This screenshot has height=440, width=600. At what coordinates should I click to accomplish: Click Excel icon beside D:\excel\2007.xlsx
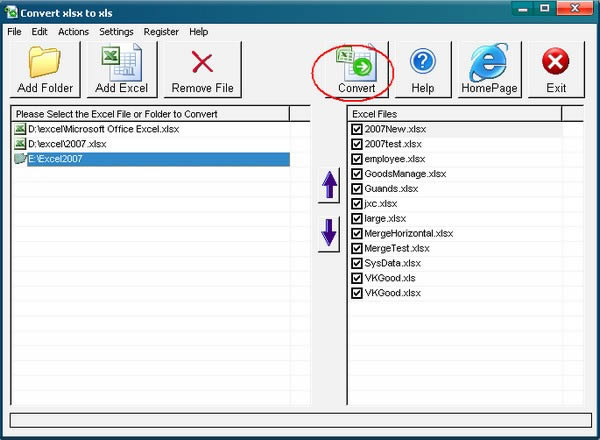20,144
